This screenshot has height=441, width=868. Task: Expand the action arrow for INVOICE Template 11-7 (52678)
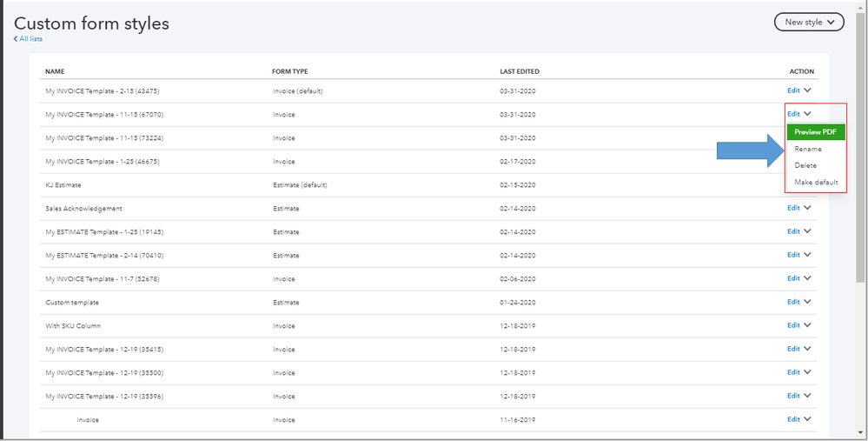pyautogui.click(x=808, y=278)
